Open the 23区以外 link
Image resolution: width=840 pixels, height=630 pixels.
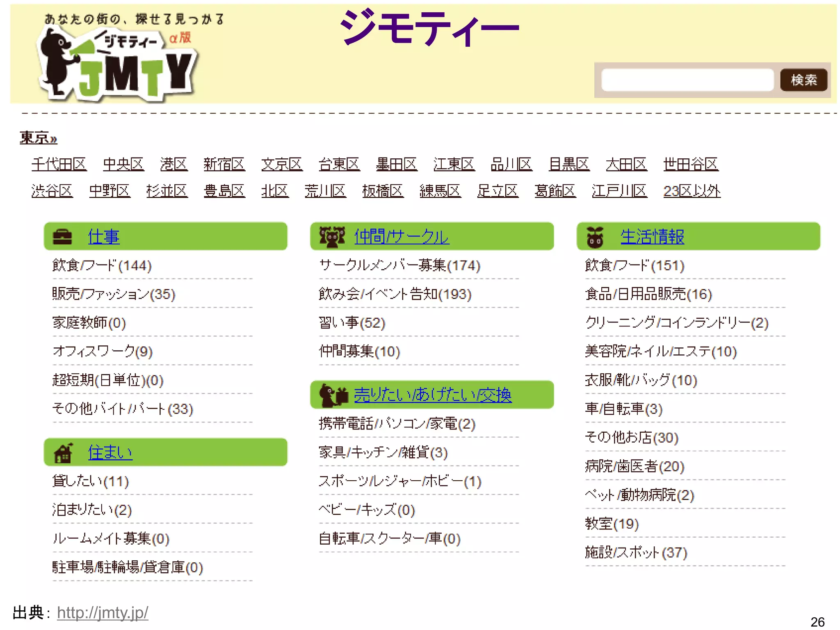click(692, 191)
